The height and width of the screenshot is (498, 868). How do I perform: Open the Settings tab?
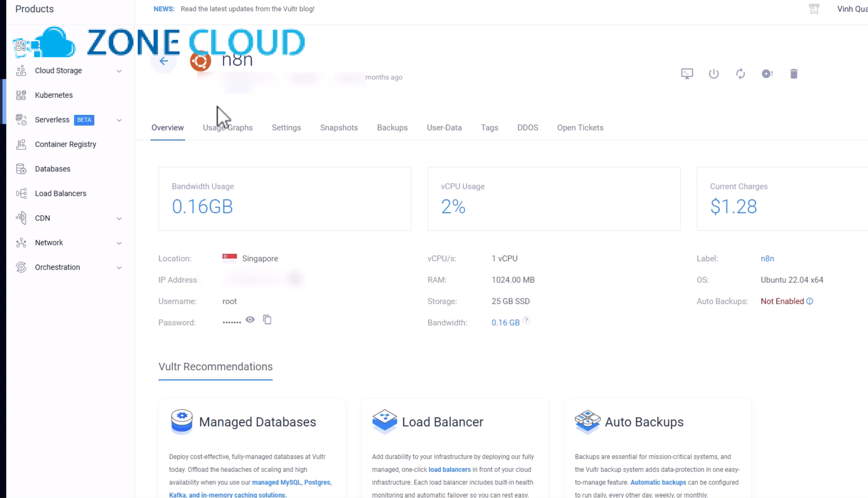pos(286,128)
